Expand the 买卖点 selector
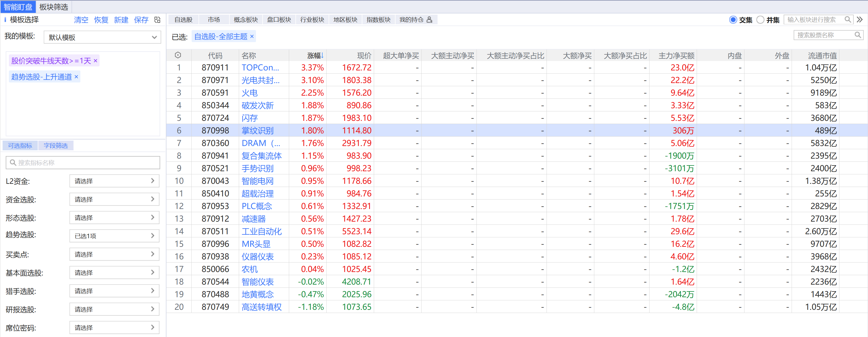868x337 pixels. click(x=115, y=254)
